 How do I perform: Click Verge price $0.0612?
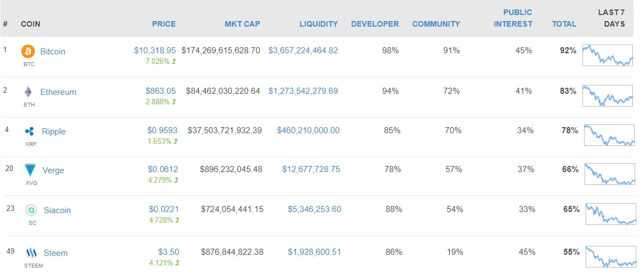pyautogui.click(x=163, y=169)
